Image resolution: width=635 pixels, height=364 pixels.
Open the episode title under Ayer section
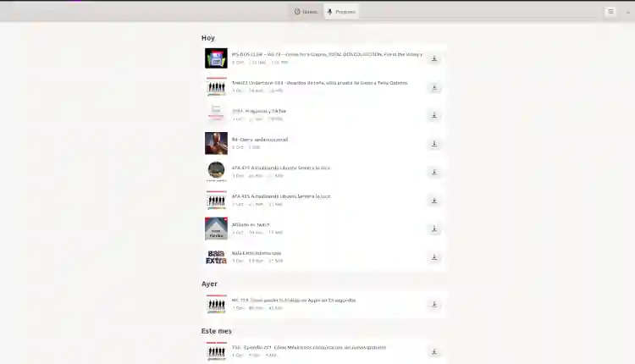point(293,300)
